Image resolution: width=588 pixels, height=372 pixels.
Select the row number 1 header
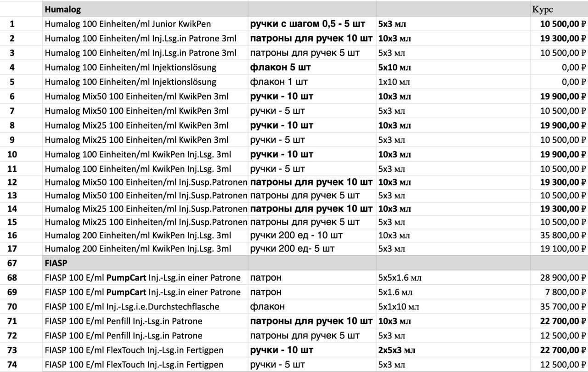click(x=12, y=24)
